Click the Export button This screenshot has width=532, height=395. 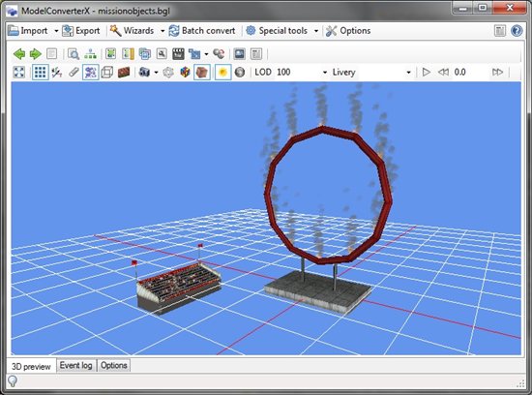point(81,31)
